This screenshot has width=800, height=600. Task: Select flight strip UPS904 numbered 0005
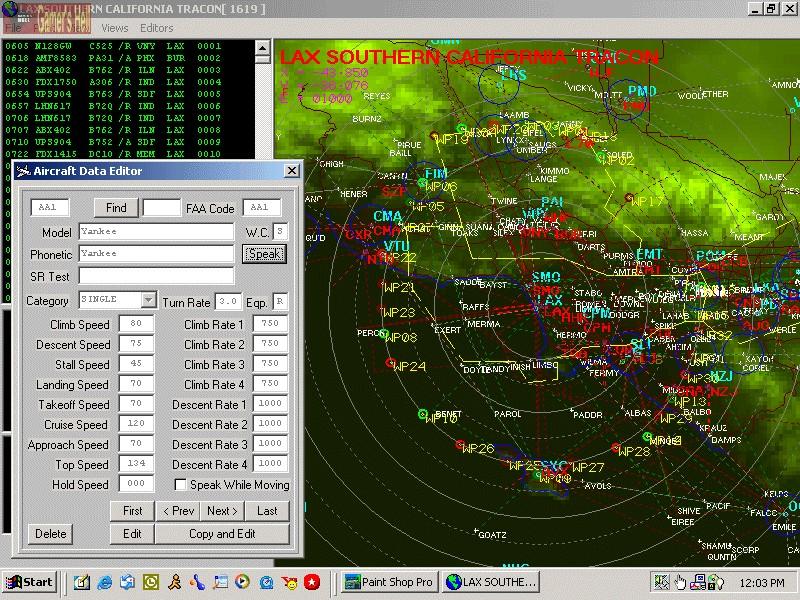[113, 94]
